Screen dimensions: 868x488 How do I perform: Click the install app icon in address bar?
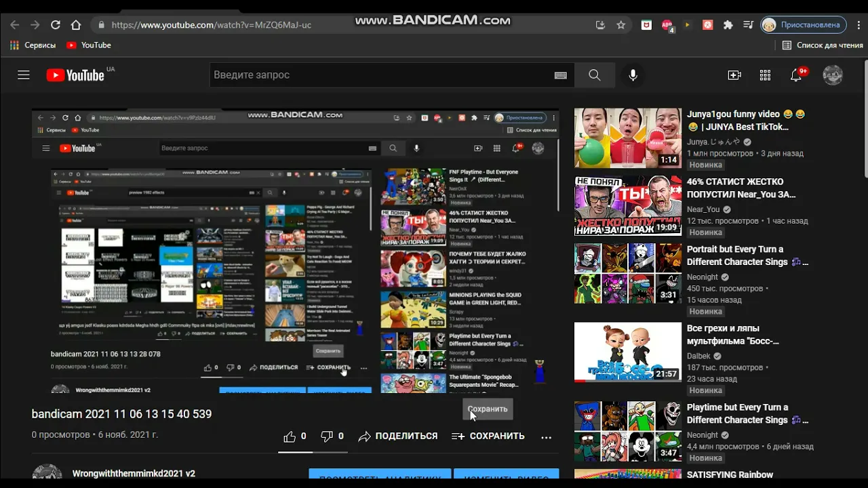(x=600, y=25)
